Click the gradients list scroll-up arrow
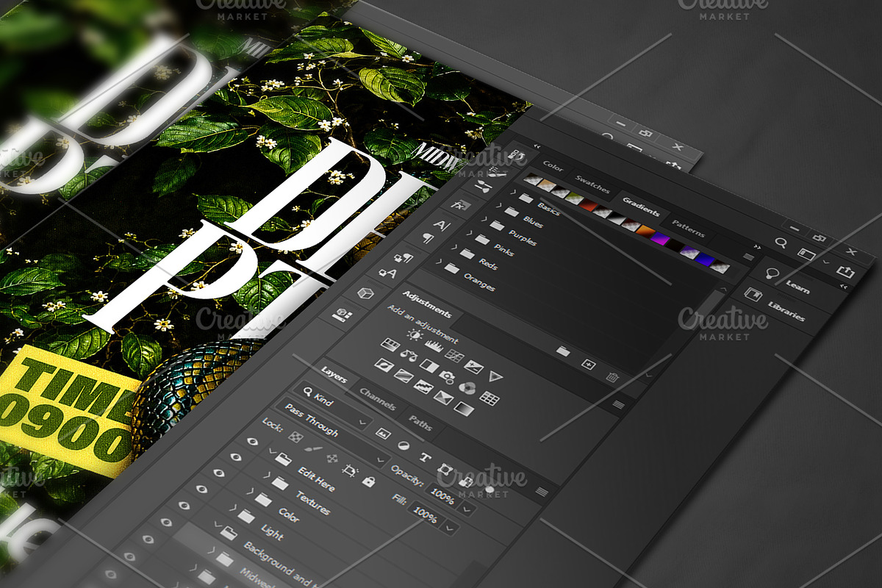 (x=723, y=289)
